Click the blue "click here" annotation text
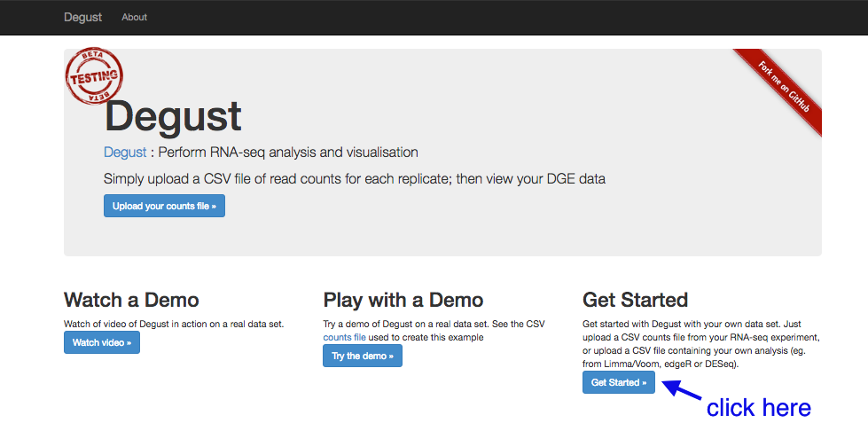The width and height of the screenshot is (868, 423). (759, 408)
